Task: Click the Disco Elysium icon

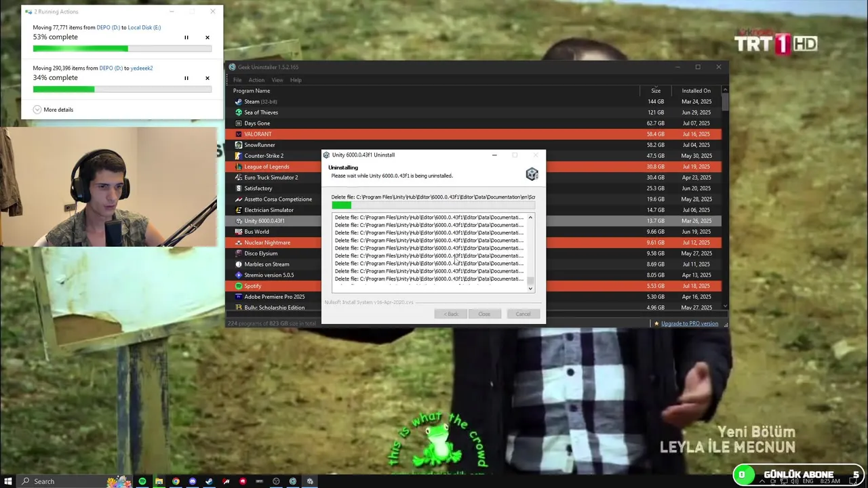Action: pyautogui.click(x=238, y=253)
